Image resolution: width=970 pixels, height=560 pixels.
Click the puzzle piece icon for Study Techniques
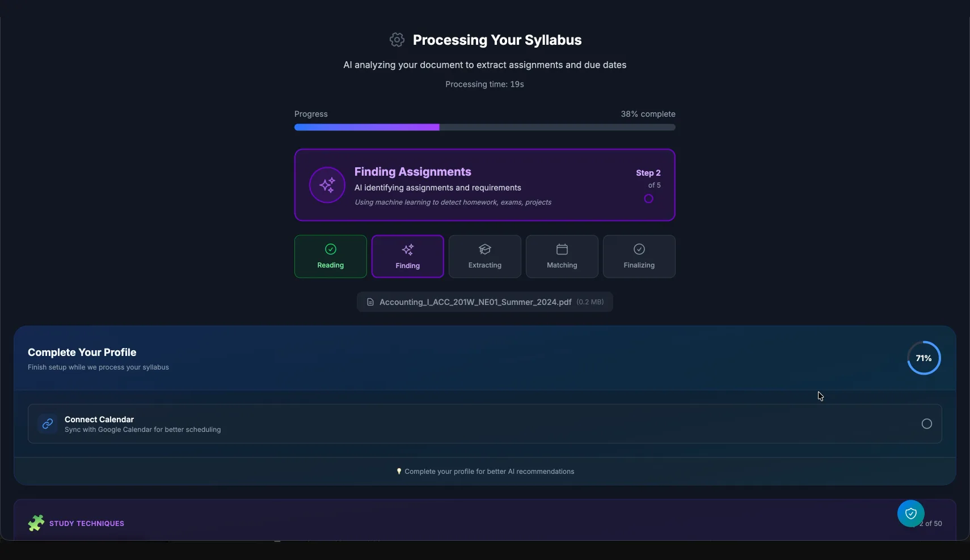pyautogui.click(x=36, y=523)
